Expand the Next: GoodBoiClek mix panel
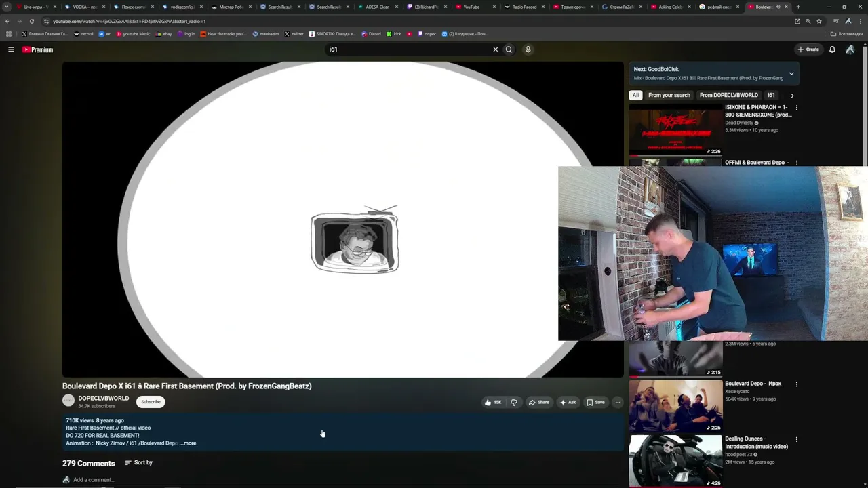This screenshot has height=488, width=868. [791, 73]
